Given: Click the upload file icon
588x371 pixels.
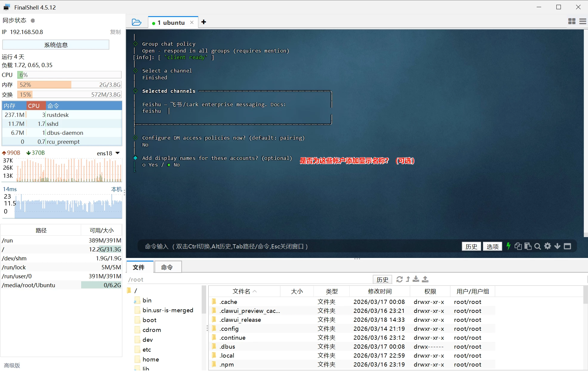Looking at the screenshot, I should tap(425, 279).
